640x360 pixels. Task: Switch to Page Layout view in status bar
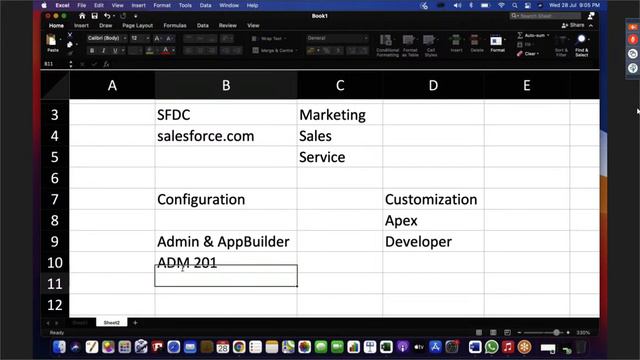pos(493,333)
